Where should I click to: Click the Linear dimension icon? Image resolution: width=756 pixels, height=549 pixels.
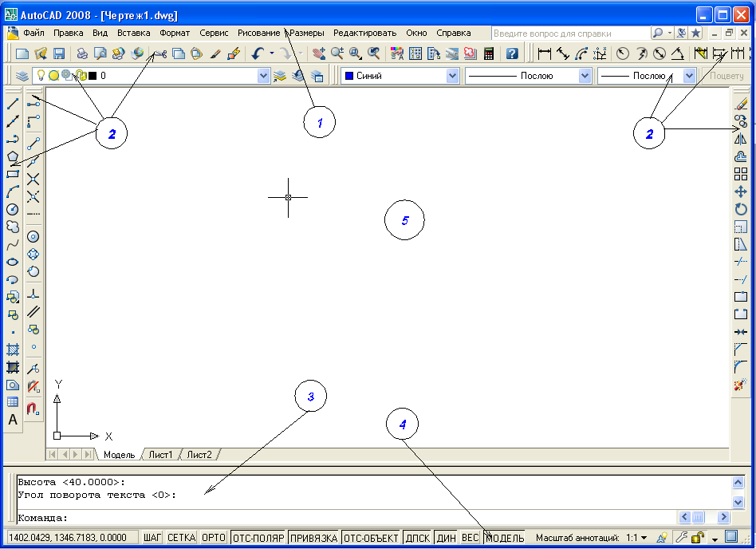click(x=545, y=53)
